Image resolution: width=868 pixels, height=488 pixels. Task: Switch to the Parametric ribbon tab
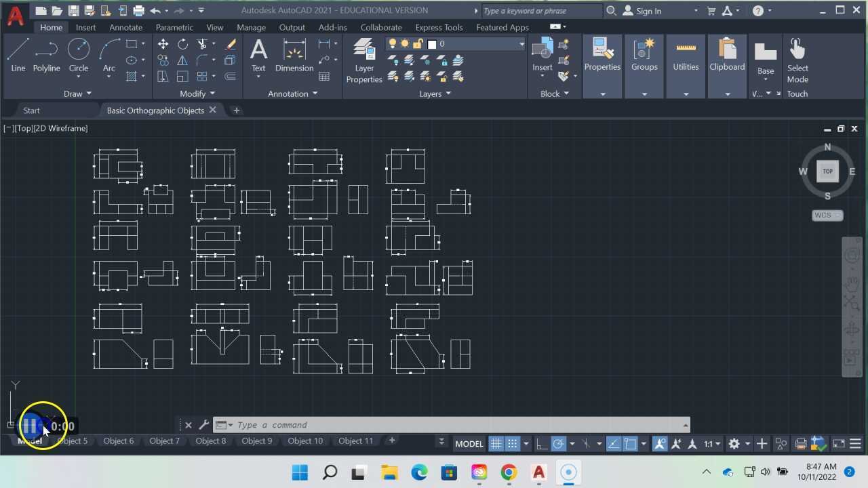(174, 27)
